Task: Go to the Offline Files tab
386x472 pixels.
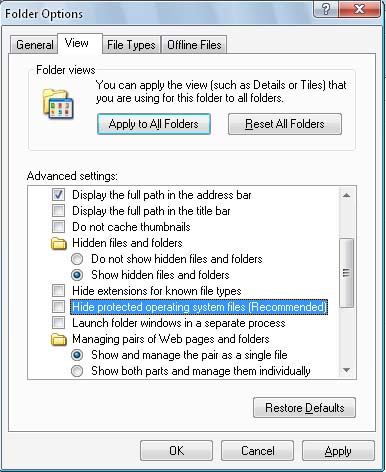Action: pyautogui.click(x=194, y=45)
